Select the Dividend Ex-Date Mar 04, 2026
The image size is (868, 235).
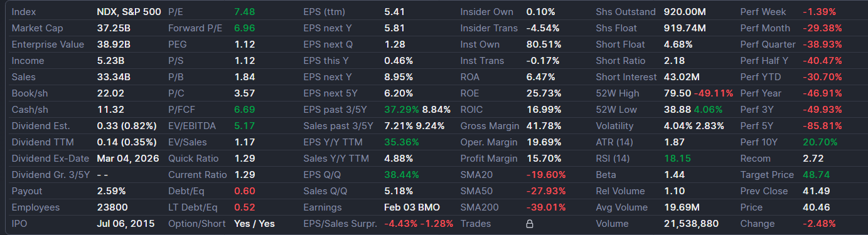(128, 158)
